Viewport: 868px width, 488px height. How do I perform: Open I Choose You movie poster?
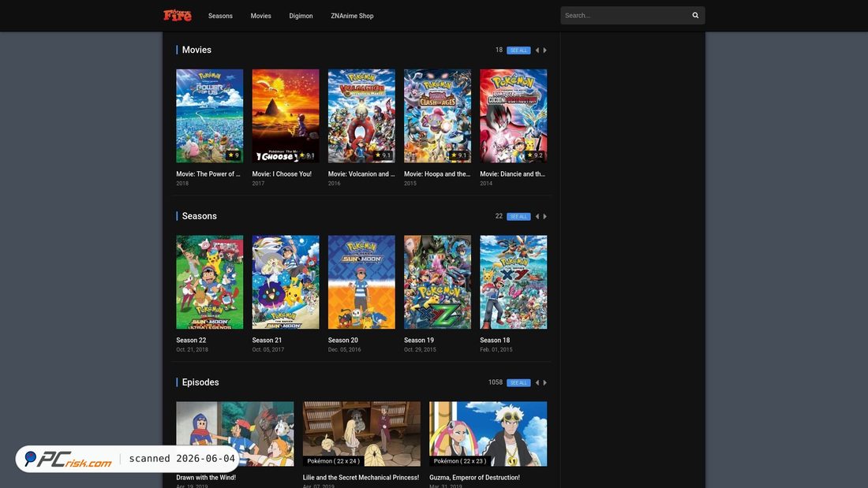click(x=286, y=116)
